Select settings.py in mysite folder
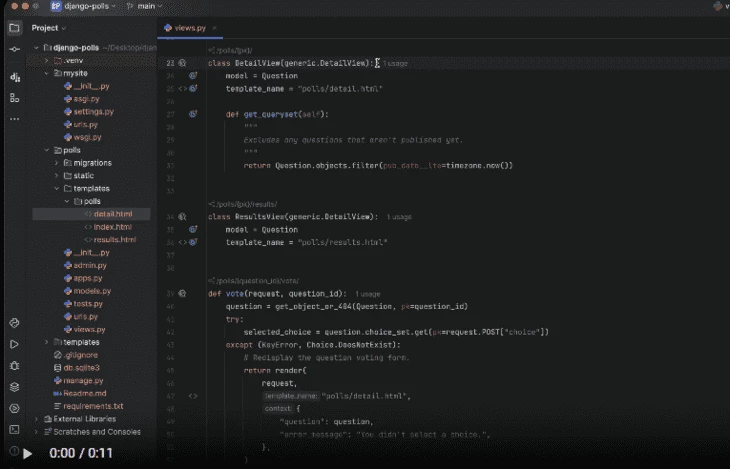The height and width of the screenshot is (469, 730). [89, 112]
